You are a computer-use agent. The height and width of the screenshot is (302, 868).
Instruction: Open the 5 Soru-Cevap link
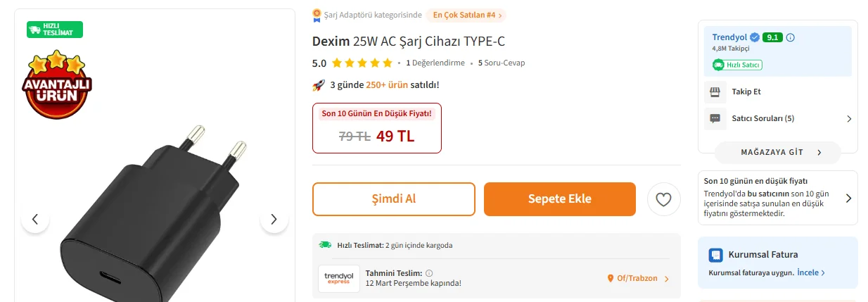tap(502, 63)
